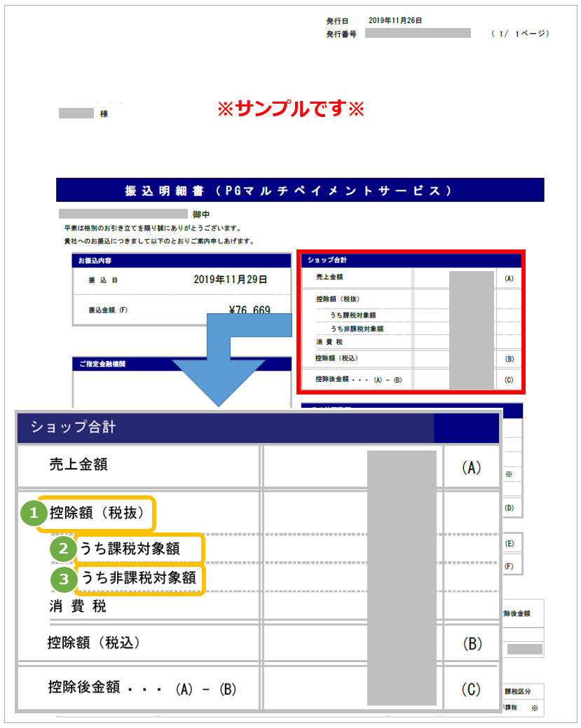This screenshot has width=581, height=728.
Task: Click the page indicator (1/ 1ページ)
Action: (x=520, y=34)
